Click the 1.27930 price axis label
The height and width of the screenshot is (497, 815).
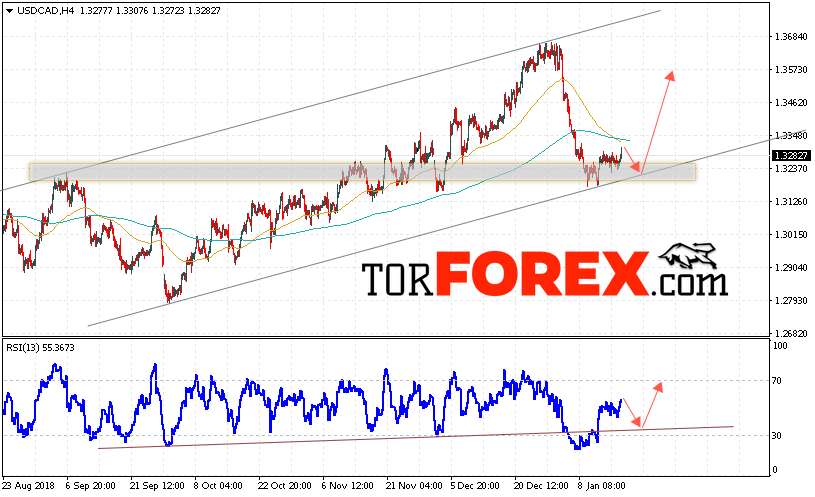[791, 300]
